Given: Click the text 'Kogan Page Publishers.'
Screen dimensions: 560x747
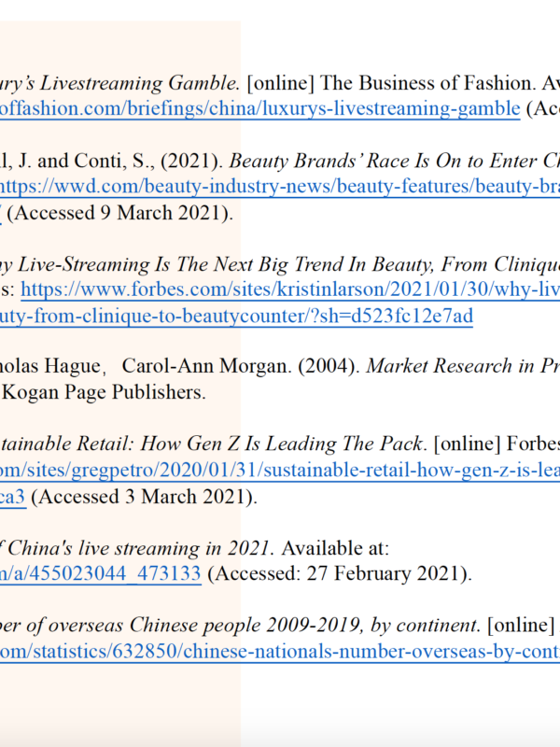Looking at the screenshot, I should click(104, 392).
